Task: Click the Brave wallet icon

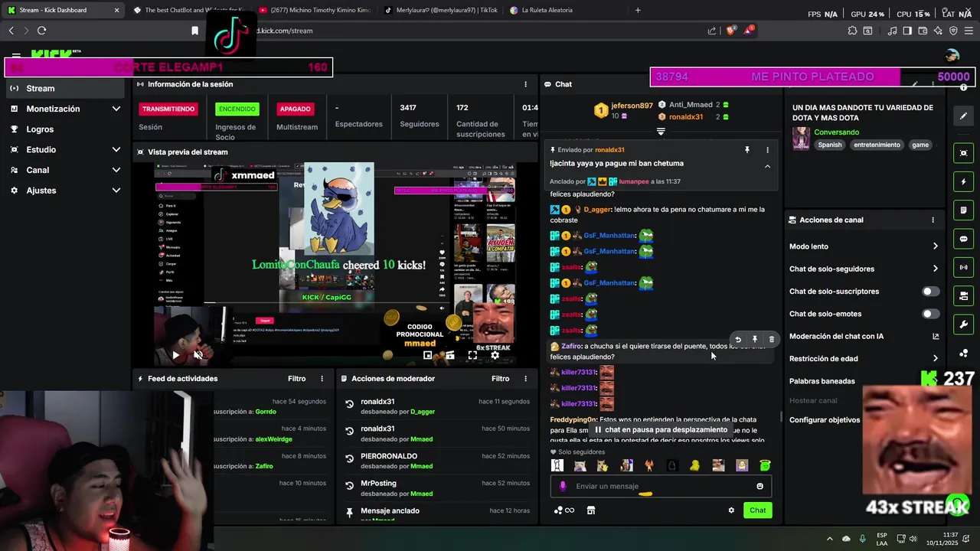Action: [x=923, y=31]
